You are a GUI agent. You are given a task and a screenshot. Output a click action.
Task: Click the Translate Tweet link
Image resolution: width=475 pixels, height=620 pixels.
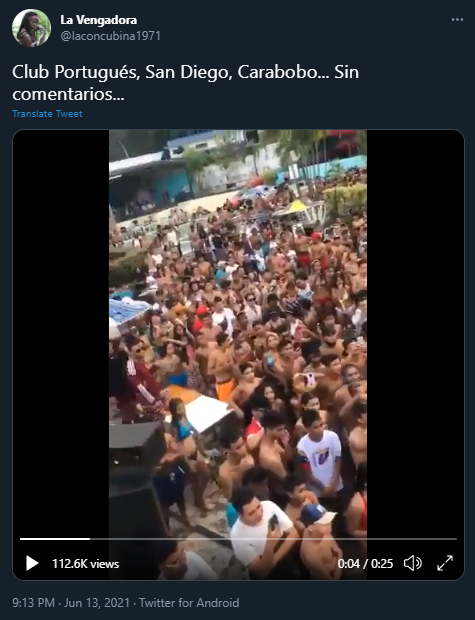point(47,114)
